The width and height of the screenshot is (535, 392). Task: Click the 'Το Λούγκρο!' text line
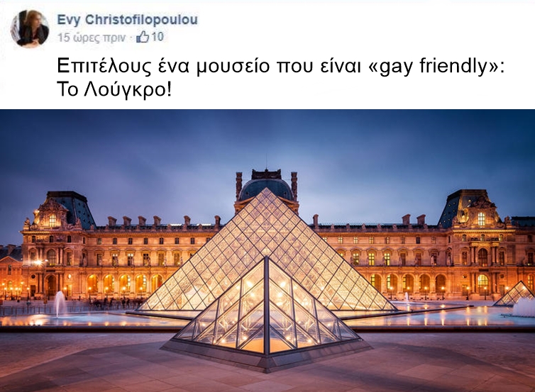point(114,89)
